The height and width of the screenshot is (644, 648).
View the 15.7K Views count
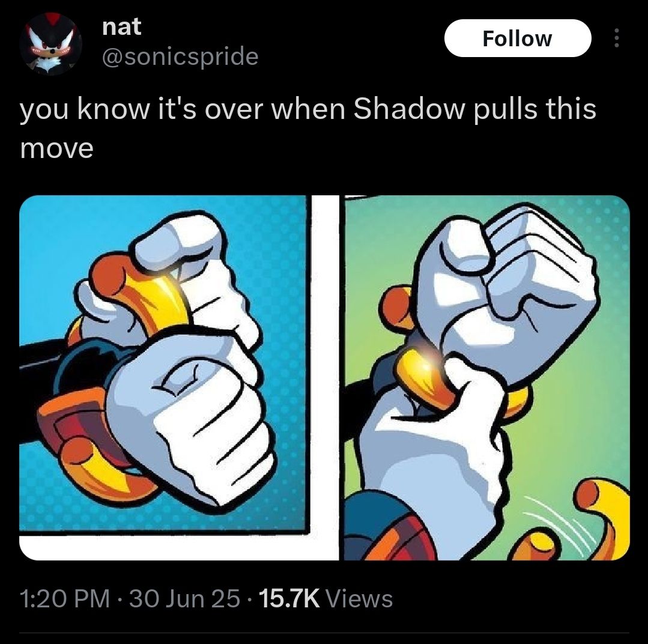click(x=326, y=599)
